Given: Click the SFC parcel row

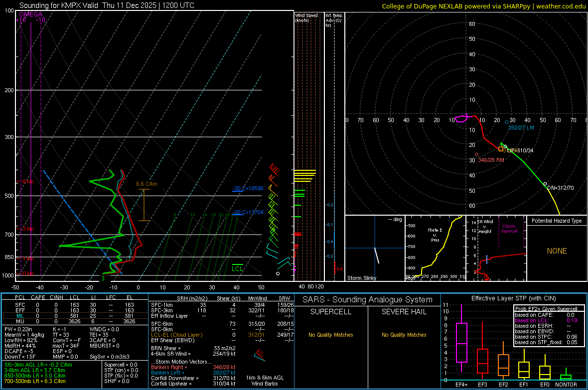Looking at the screenshot, I should point(74,305).
